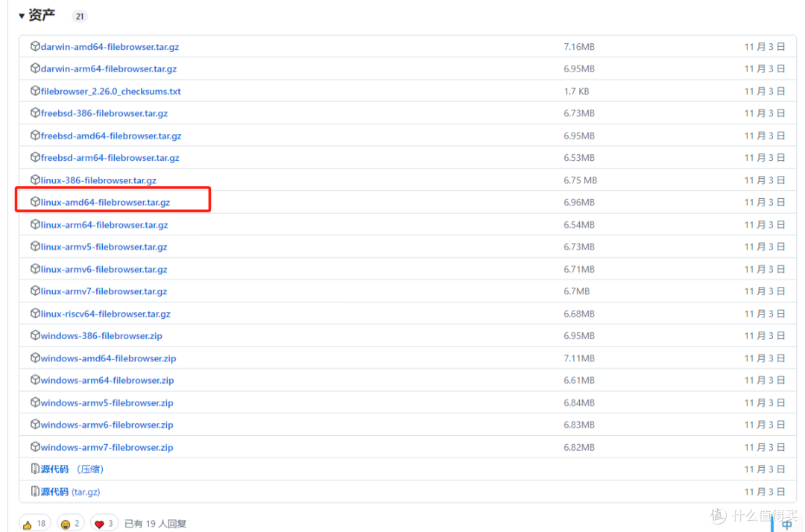Click package icon beside windows-386 file
This screenshot has width=805, height=532.
35,335
